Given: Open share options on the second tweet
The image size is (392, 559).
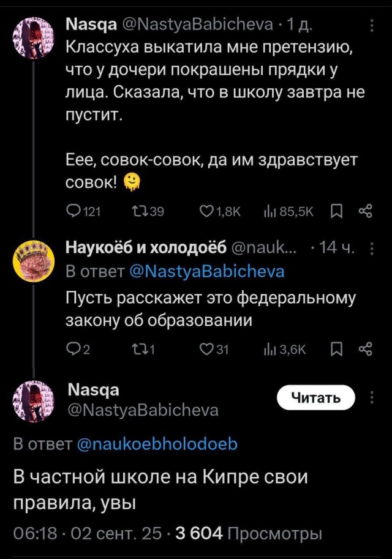Looking at the screenshot, I should pos(366,347).
